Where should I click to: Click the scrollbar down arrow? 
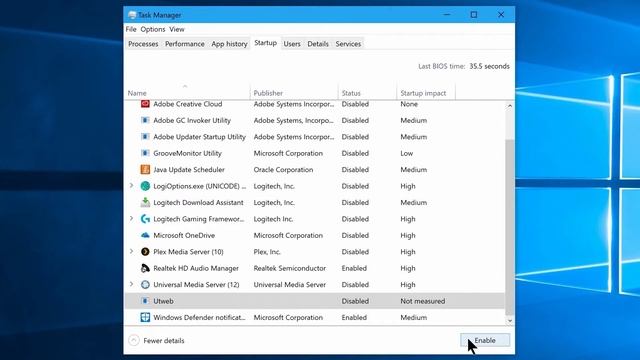509,321
